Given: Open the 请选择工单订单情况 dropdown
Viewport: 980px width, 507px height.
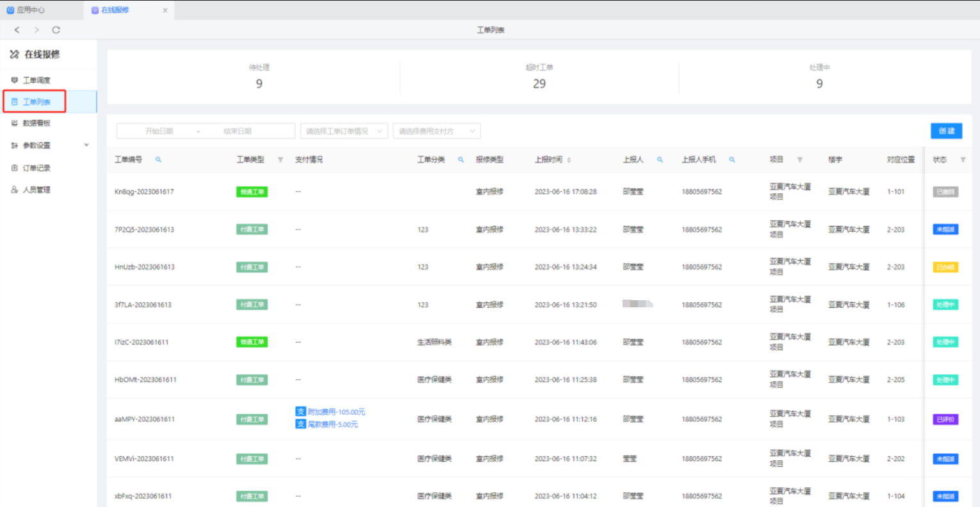Looking at the screenshot, I should click(344, 131).
